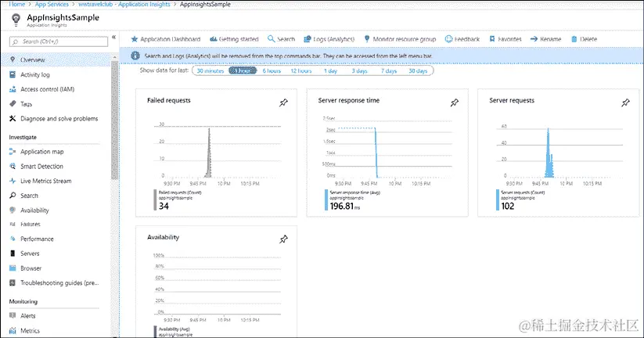Select the 30 days time range
The image size is (644, 338).
(418, 70)
